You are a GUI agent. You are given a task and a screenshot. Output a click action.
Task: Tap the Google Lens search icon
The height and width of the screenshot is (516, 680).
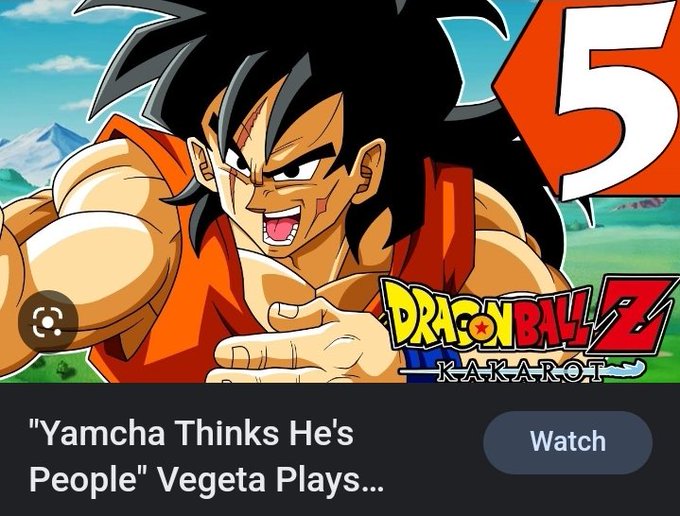point(48,321)
